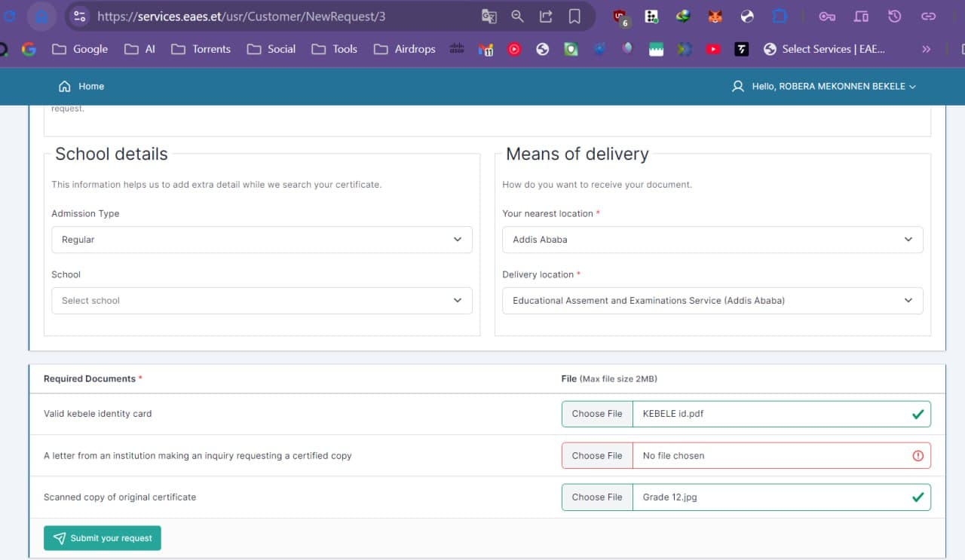Choose File for valid kebele identity card

597,414
